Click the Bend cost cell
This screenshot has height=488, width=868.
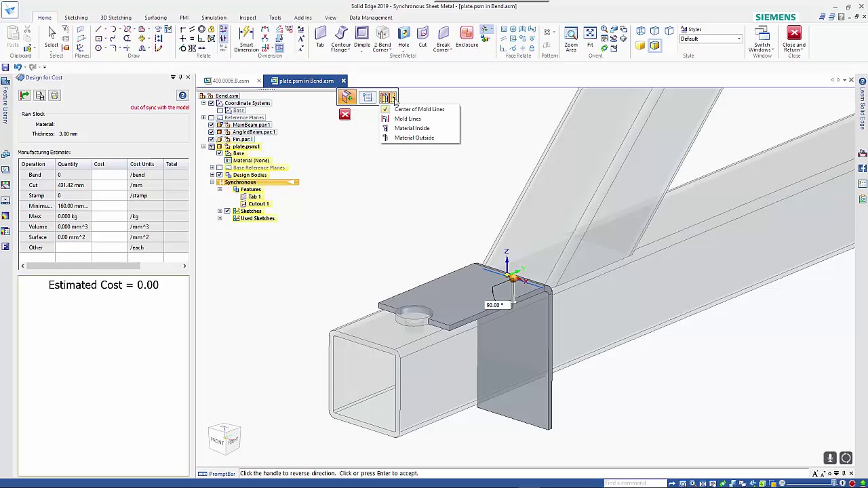pos(108,175)
